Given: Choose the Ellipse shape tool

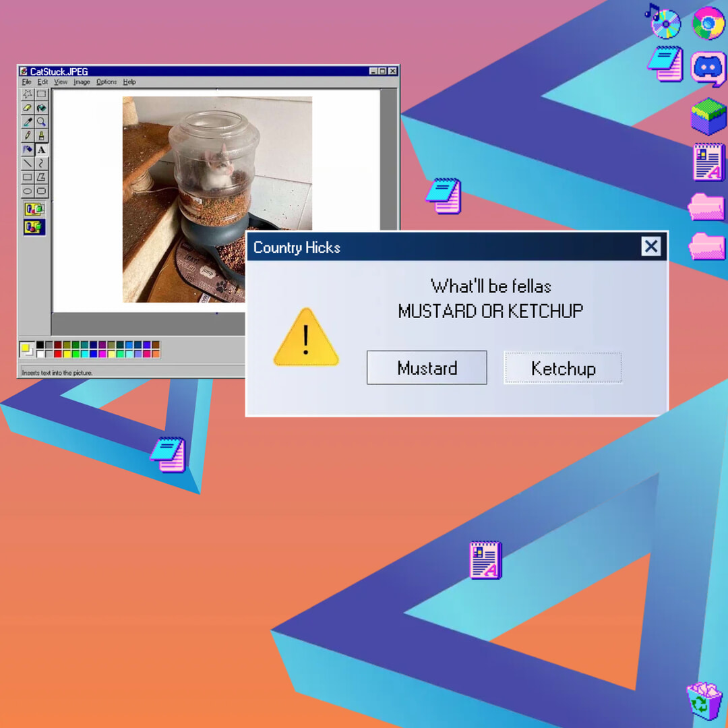Looking at the screenshot, I should pyautogui.click(x=28, y=191).
